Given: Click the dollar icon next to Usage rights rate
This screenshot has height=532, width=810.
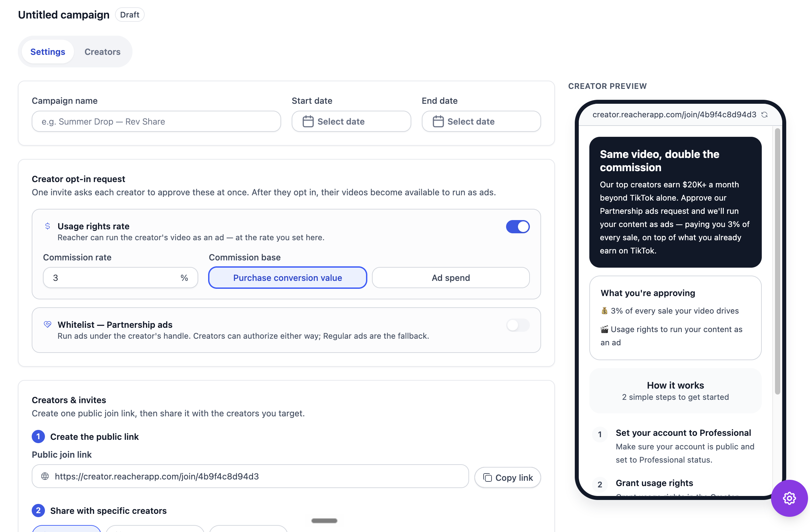Looking at the screenshot, I should click(x=48, y=226).
